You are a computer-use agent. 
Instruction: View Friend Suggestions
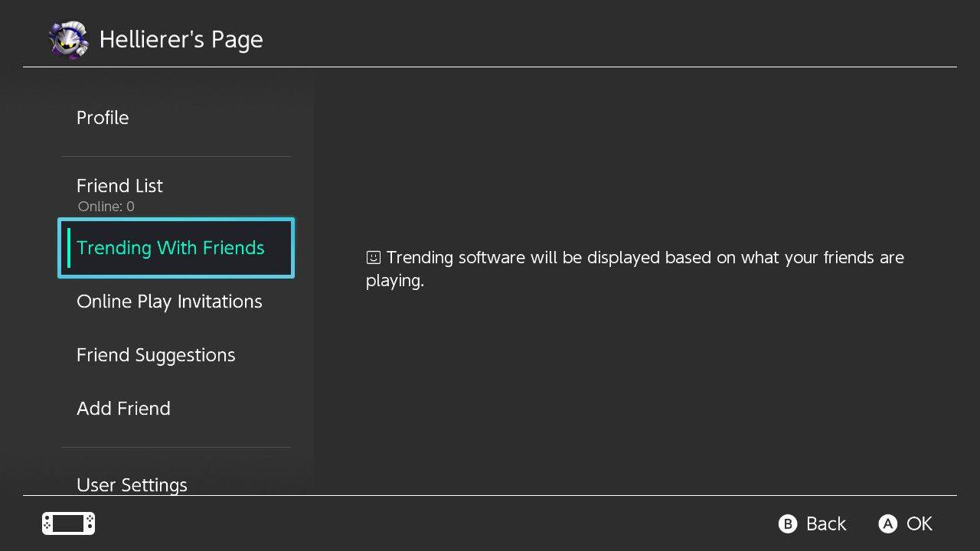tap(155, 355)
